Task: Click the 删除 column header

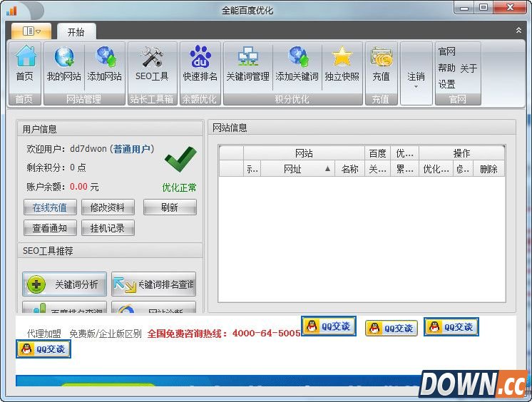Action: coord(488,169)
